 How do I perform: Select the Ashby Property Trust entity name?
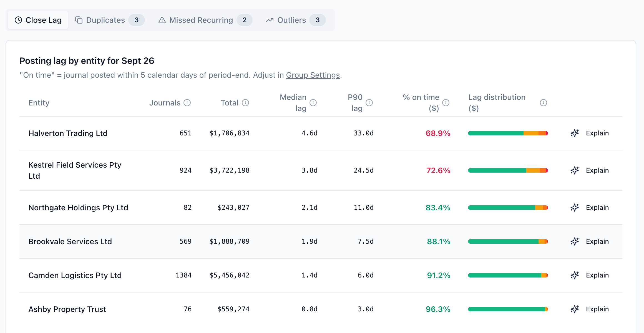click(67, 309)
